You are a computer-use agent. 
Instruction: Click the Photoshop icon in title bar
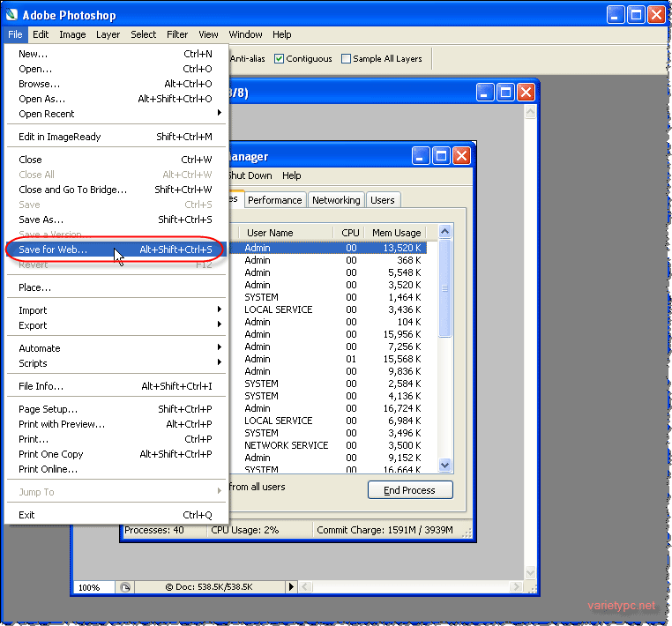coord(11,15)
